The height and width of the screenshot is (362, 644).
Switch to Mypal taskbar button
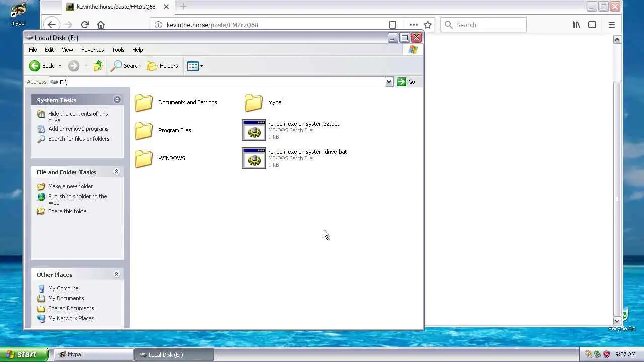point(93,354)
